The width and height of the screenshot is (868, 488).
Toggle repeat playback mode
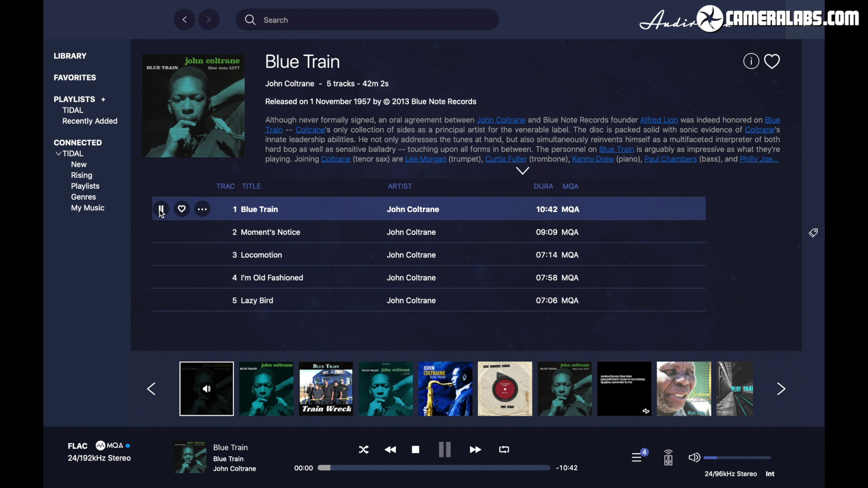[504, 450]
